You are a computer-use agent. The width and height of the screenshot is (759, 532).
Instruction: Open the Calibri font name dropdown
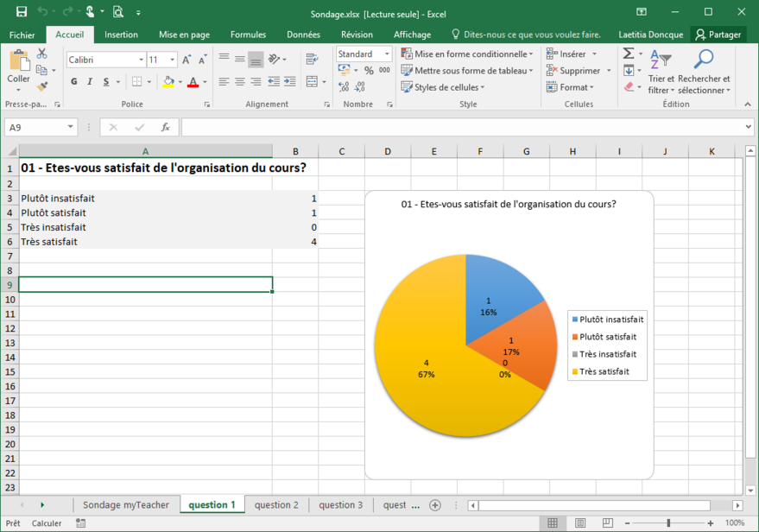click(x=141, y=60)
